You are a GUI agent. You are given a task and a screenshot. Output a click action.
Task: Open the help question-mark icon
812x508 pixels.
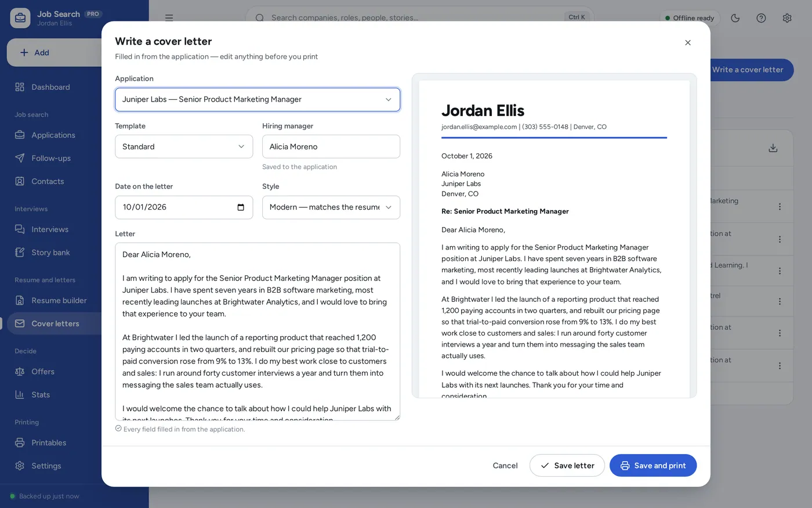click(761, 18)
